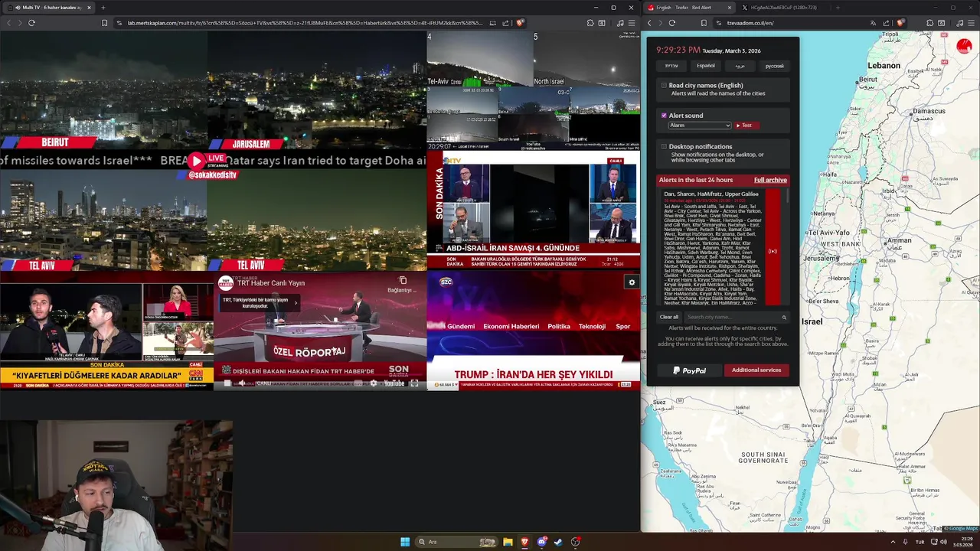The height and width of the screenshot is (551, 980).
Task: Open Steam from taskbar
Action: point(558,542)
